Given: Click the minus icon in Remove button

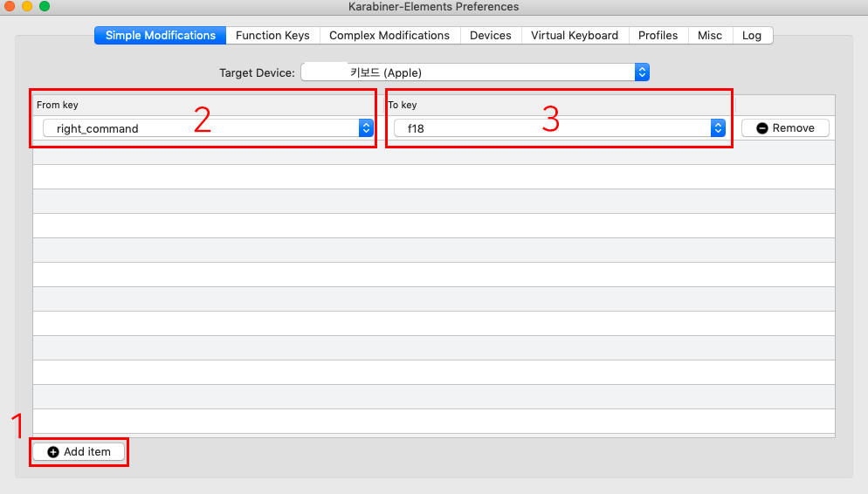Looking at the screenshot, I should pos(762,128).
